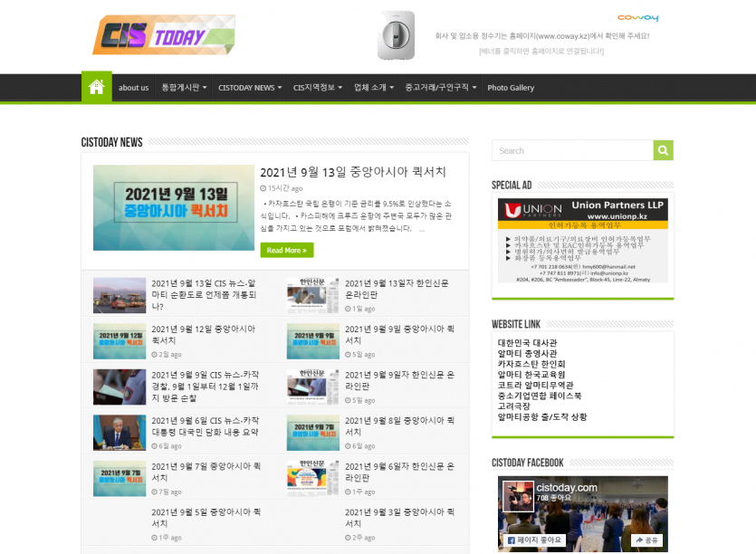Open the CIS Today logo
756x554 pixels.
pyautogui.click(x=163, y=35)
